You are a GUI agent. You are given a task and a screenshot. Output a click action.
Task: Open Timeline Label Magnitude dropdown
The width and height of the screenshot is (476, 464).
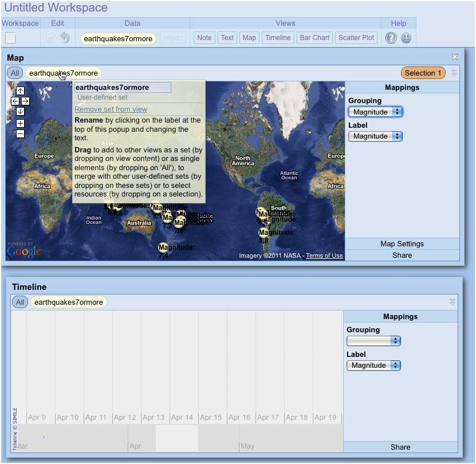(373, 365)
